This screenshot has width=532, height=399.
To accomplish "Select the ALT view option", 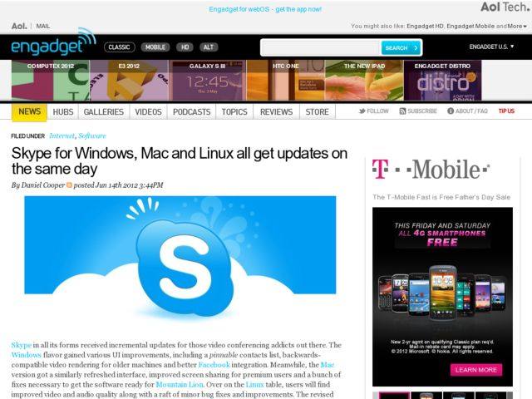I will pyautogui.click(x=209, y=47).
